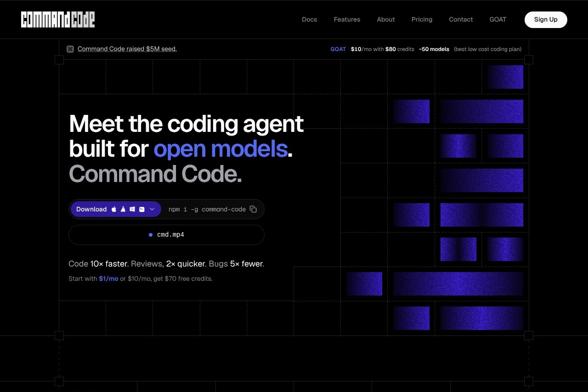Click the "Code 10× faster" tagline text
Screen dimensions: 588x392
pos(99,264)
